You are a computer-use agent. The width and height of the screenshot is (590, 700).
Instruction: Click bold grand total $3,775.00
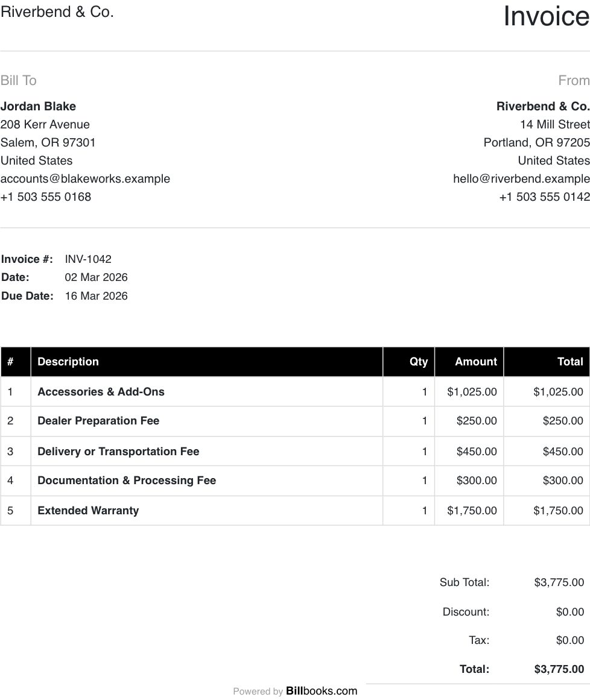(x=559, y=669)
